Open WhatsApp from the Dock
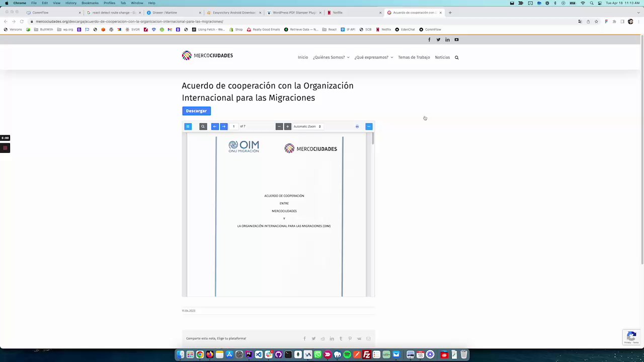The image size is (644, 362). pyautogui.click(x=317, y=355)
